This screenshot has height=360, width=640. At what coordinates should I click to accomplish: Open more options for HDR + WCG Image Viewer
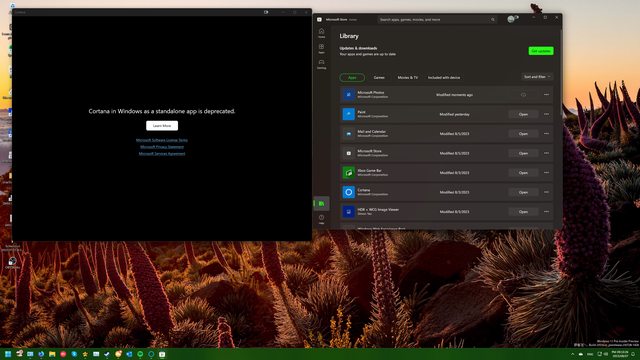[x=547, y=212]
